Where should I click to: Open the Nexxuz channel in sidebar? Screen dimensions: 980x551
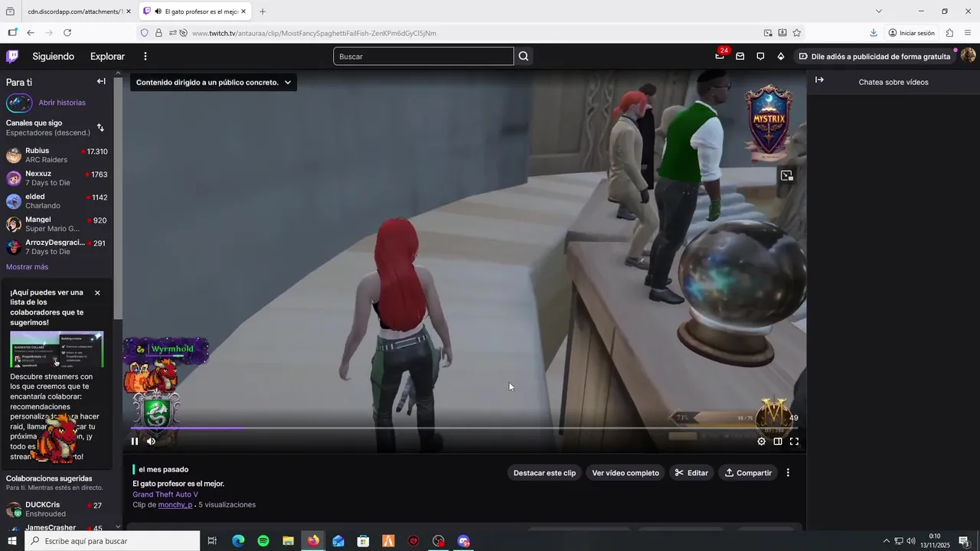coord(57,178)
